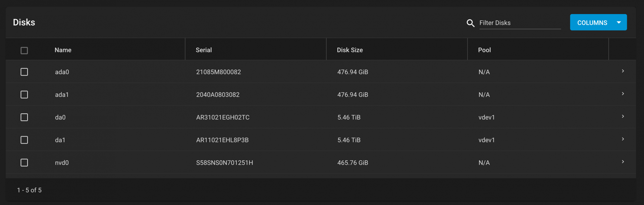Viewport: 644px width, 205px height.
Task: Click the 476.94 GiB size of ada1
Action: point(353,95)
